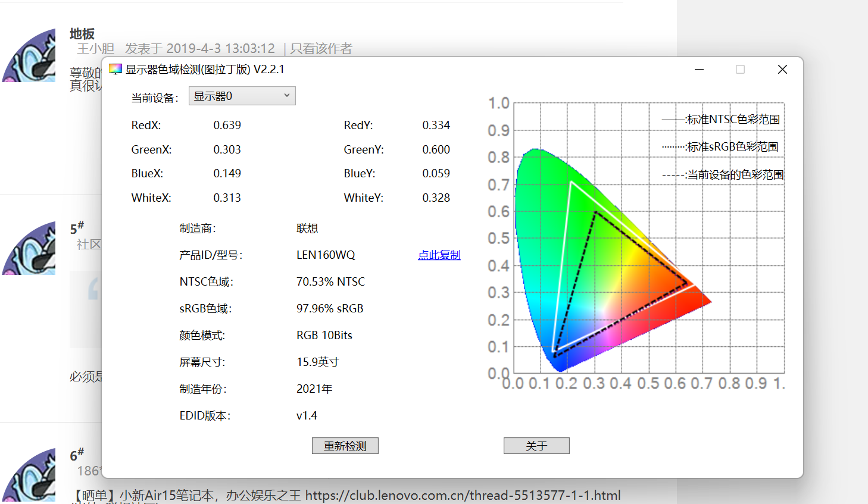Select the sRGB value 97.96% sRGB
The image size is (868, 504).
pos(330,308)
